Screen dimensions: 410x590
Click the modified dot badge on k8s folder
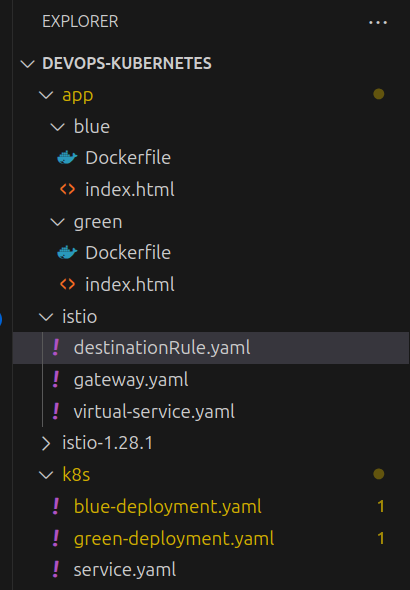coord(379,474)
